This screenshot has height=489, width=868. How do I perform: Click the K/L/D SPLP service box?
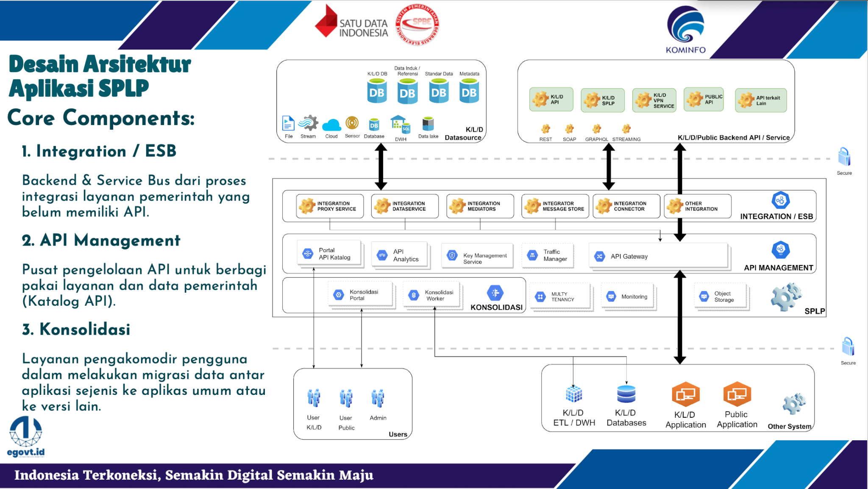tap(602, 101)
